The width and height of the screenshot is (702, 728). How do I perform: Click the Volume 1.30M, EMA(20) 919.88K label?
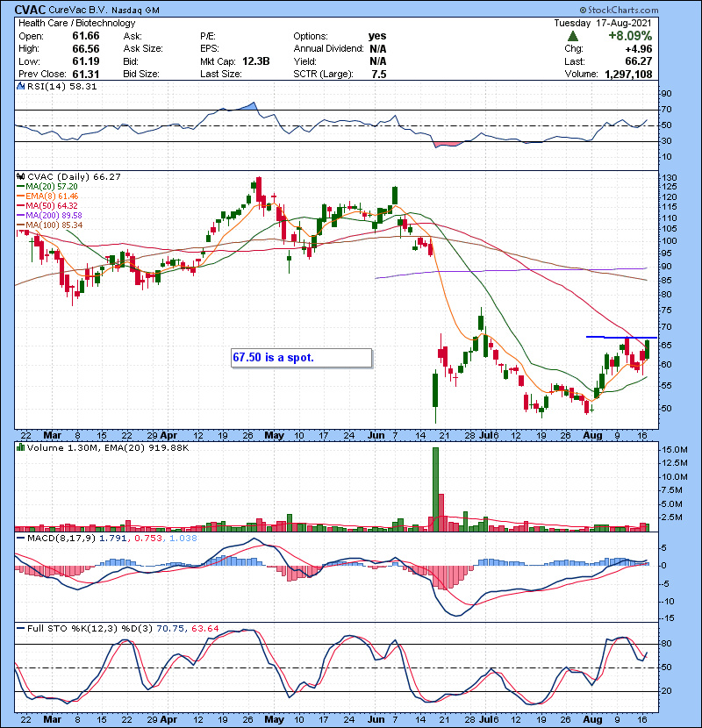[108, 448]
